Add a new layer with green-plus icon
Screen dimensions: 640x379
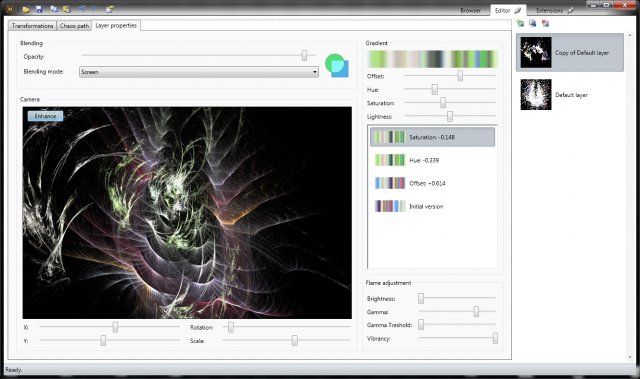point(520,23)
